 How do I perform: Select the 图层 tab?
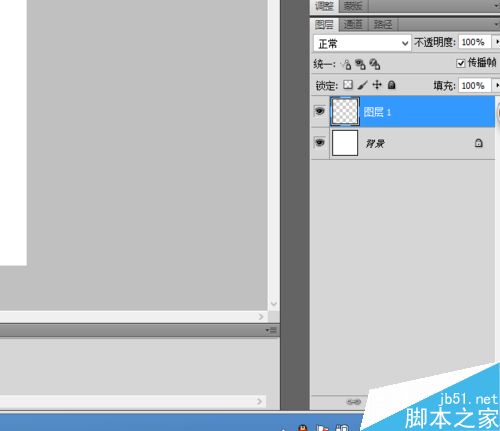324,25
